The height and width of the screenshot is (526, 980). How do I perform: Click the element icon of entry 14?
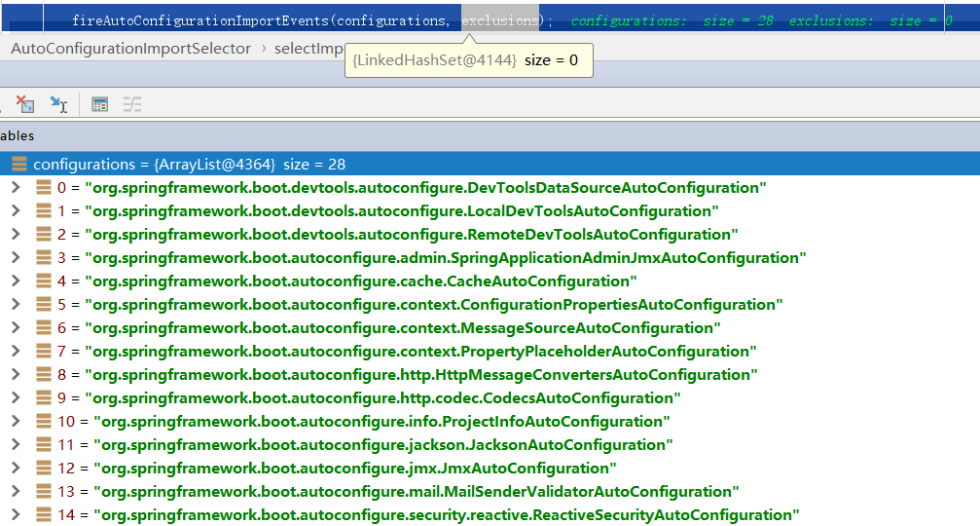pos(44,514)
